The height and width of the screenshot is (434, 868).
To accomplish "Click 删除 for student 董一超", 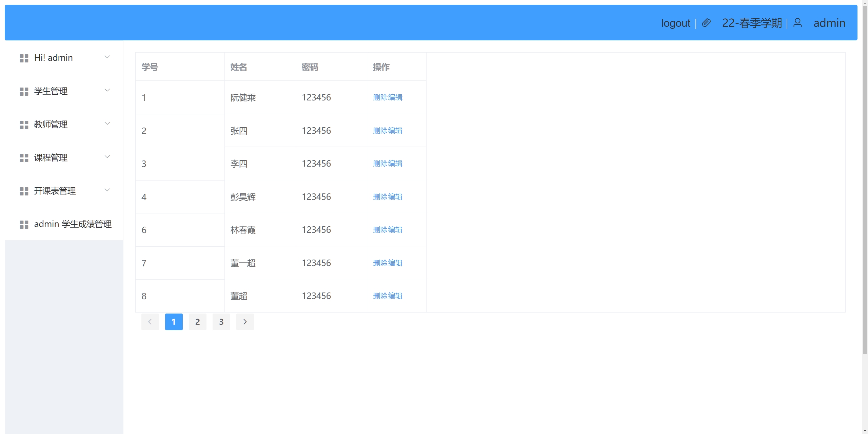I will (380, 263).
